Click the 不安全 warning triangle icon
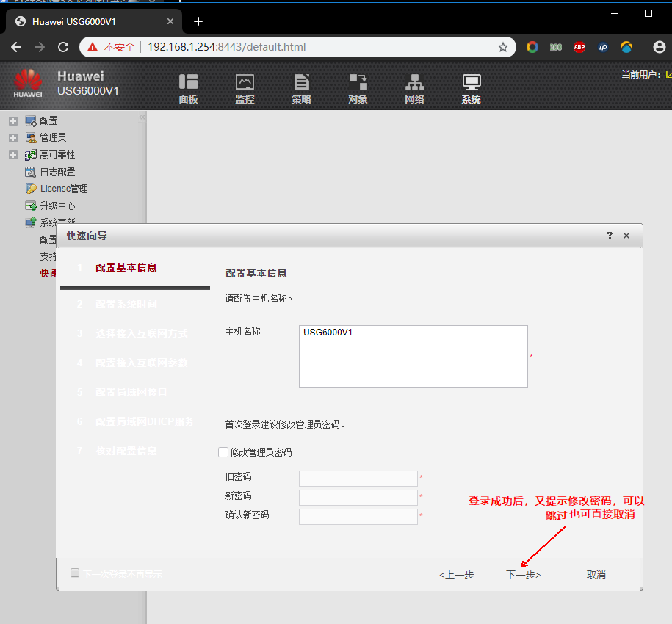672x624 pixels. coord(93,47)
